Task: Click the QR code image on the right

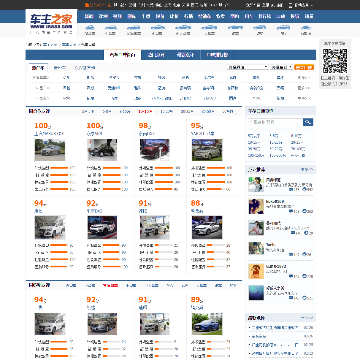Action: [x=335, y=61]
